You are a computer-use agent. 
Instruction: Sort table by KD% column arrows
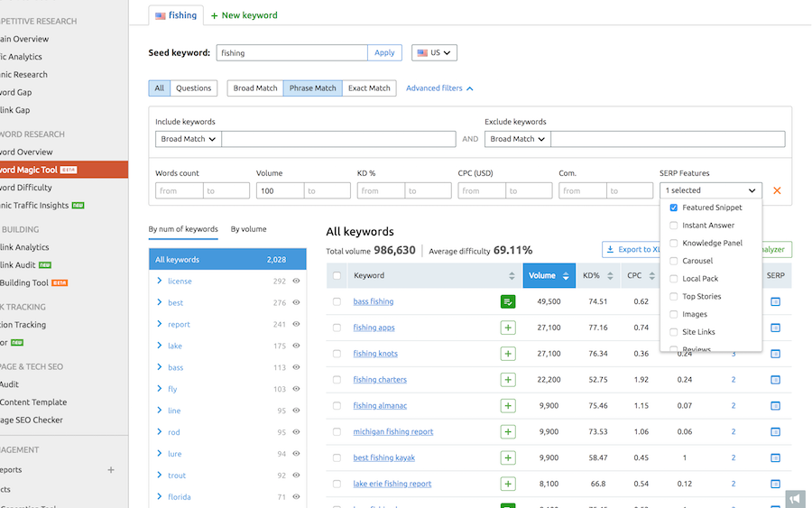pyautogui.click(x=610, y=275)
